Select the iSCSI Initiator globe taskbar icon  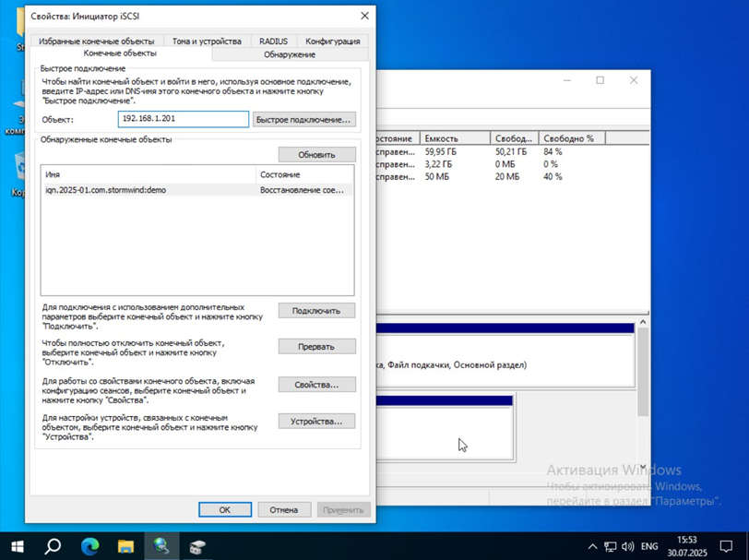pyautogui.click(x=161, y=545)
